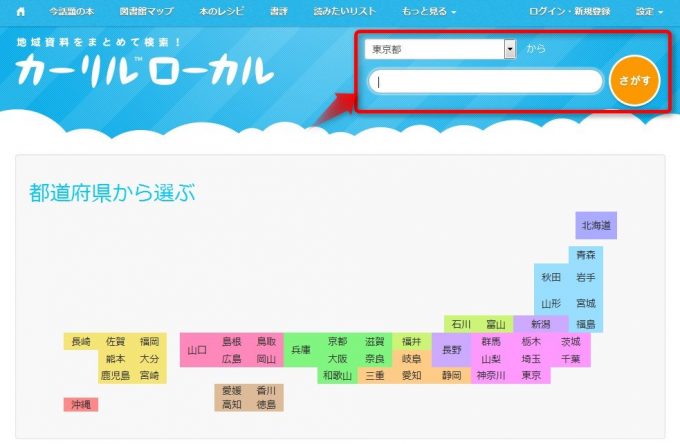Screen dimensions: 680x444
Task: Select 京都 on the prefecture map
Action: point(337,341)
